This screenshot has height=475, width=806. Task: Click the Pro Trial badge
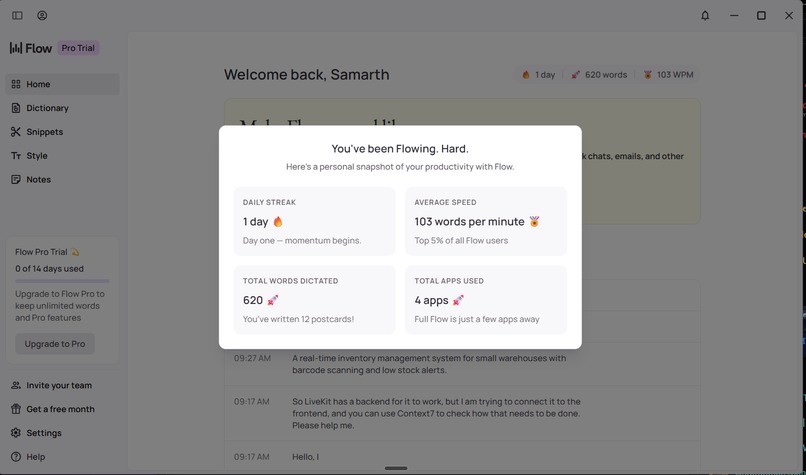click(x=79, y=48)
